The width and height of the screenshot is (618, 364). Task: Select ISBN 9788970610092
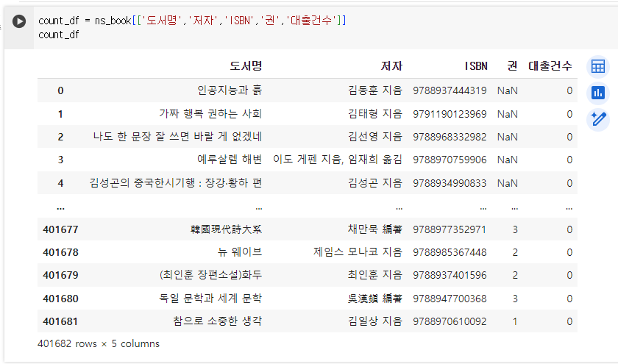(x=450, y=321)
